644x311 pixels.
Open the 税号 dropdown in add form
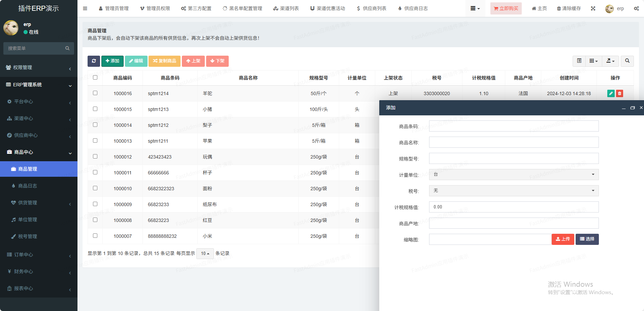click(514, 191)
